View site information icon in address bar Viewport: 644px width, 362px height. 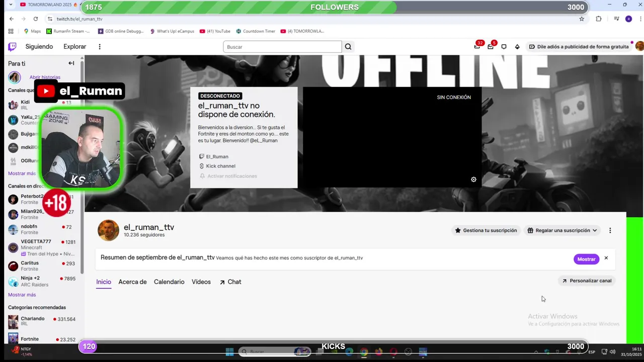coord(50,19)
